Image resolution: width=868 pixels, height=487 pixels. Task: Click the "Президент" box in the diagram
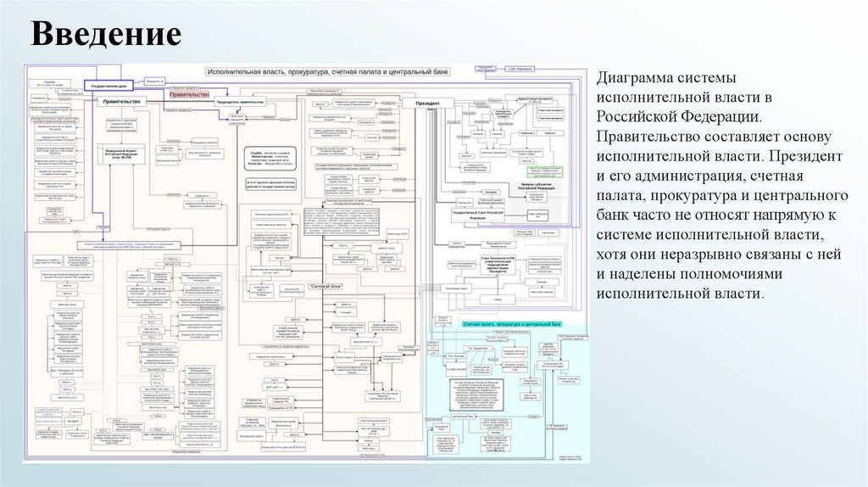427,103
